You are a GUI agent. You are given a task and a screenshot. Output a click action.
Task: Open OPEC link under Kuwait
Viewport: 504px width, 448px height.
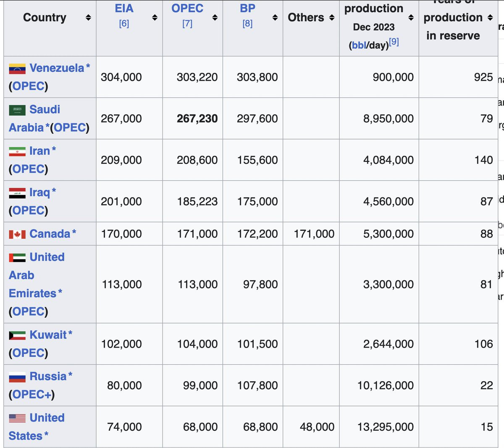[x=29, y=353]
